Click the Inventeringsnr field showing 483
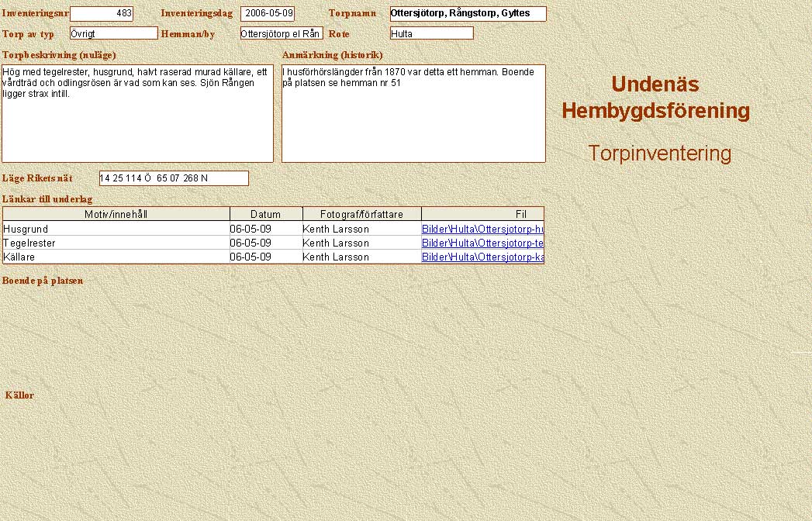This screenshot has width=812, height=521. [x=102, y=14]
